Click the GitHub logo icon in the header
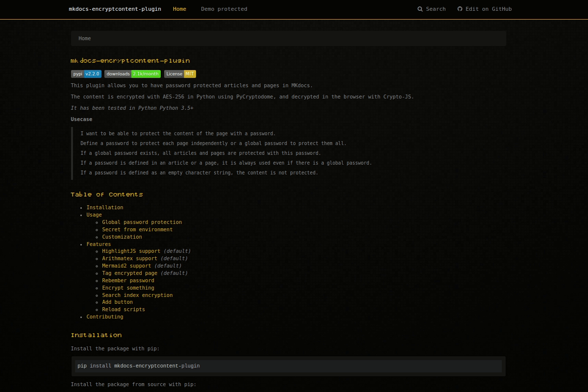 point(460,9)
